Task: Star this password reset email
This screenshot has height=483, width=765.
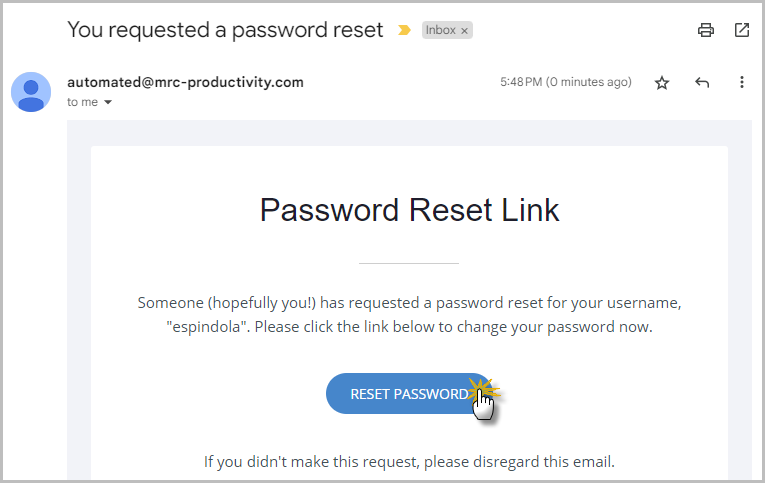Action: (x=662, y=82)
